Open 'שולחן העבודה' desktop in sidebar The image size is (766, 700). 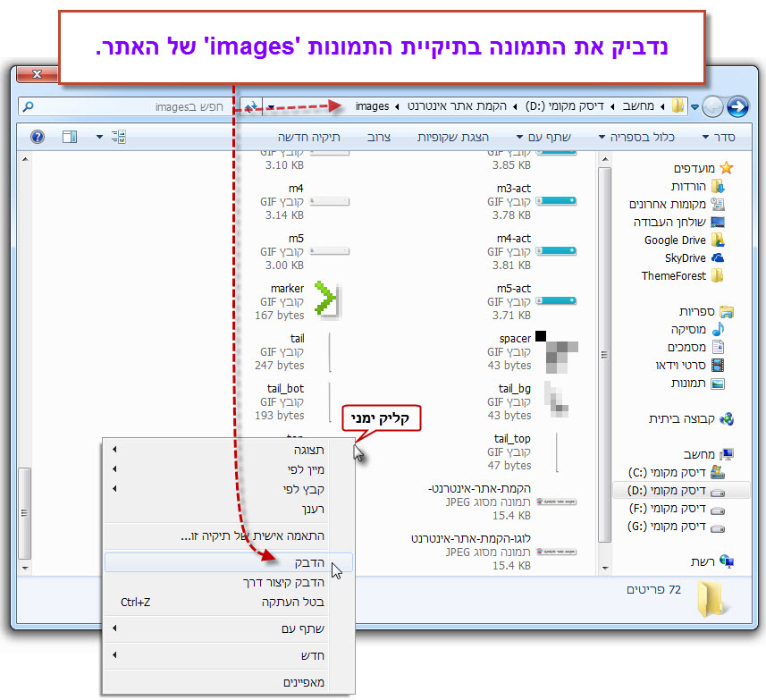tap(679, 223)
